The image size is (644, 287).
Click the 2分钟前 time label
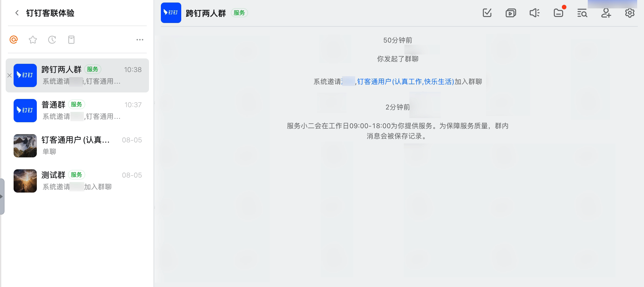click(398, 107)
